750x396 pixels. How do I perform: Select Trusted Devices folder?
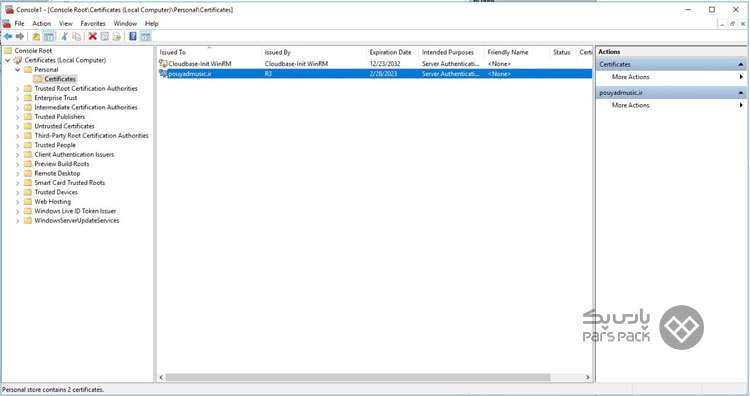[56, 192]
